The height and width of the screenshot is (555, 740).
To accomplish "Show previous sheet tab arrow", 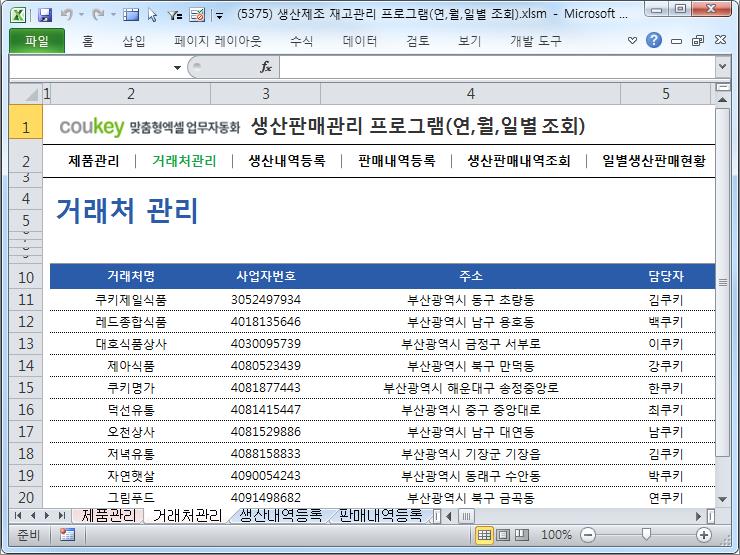I will [x=33, y=515].
